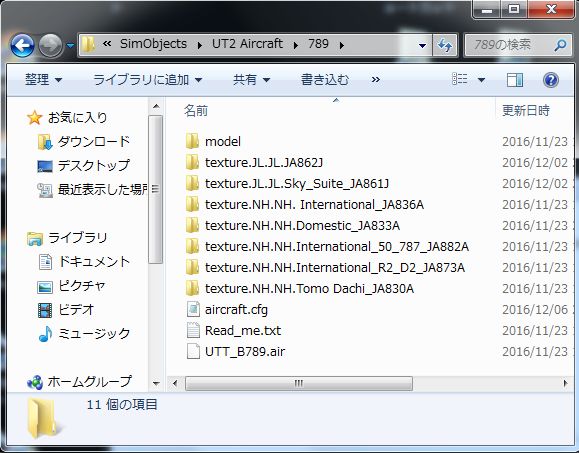This screenshot has height=453, width=579.
Task: Select the model folder
Action: [223, 141]
